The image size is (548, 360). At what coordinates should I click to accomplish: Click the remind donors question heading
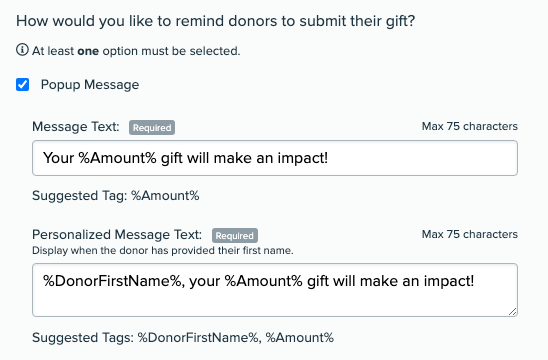tap(216, 21)
